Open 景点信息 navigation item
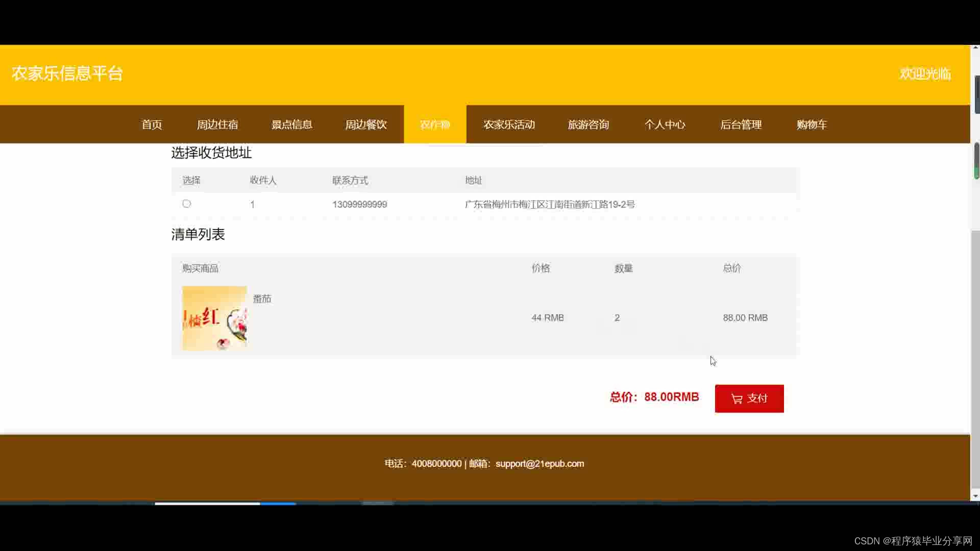Screen dimensions: 980x551 pyautogui.click(x=291, y=124)
